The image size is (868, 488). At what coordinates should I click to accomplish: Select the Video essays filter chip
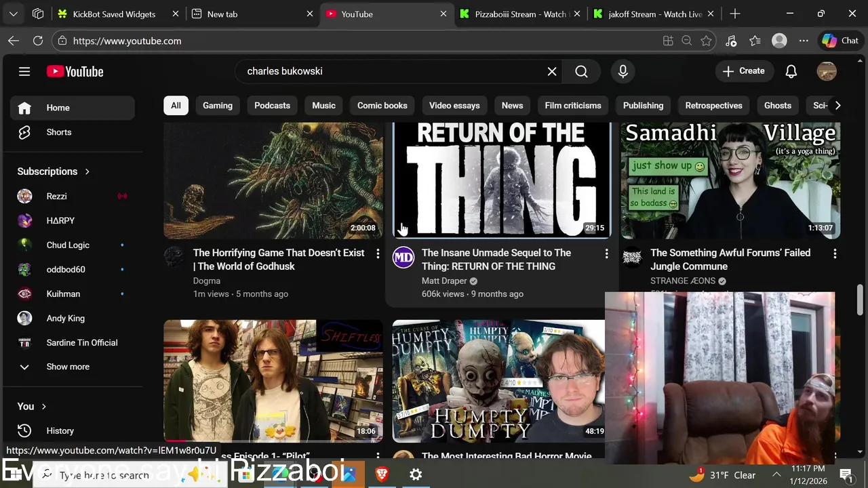tap(454, 106)
